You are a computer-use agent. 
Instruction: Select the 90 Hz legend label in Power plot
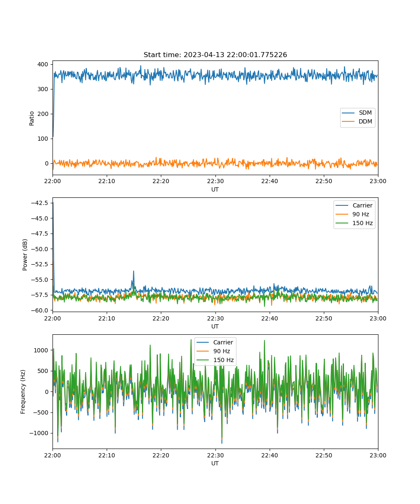coord(360,215)
